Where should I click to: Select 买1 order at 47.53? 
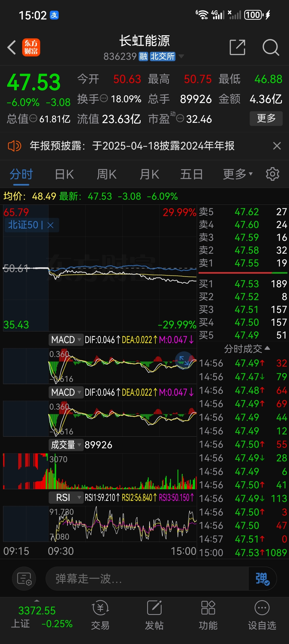243,284
